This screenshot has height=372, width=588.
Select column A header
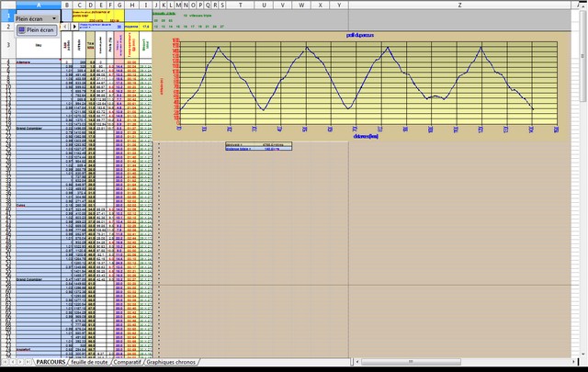click(38, 5)
